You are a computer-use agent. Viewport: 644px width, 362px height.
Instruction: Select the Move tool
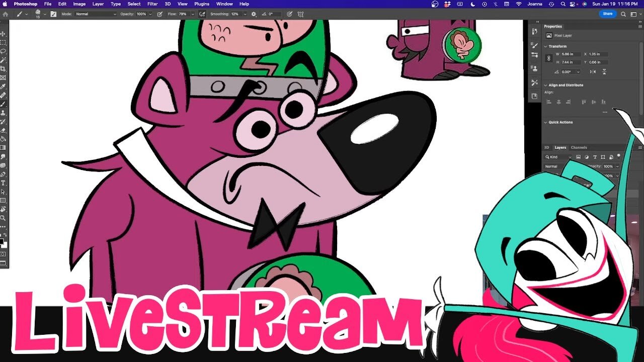[3, 34]
